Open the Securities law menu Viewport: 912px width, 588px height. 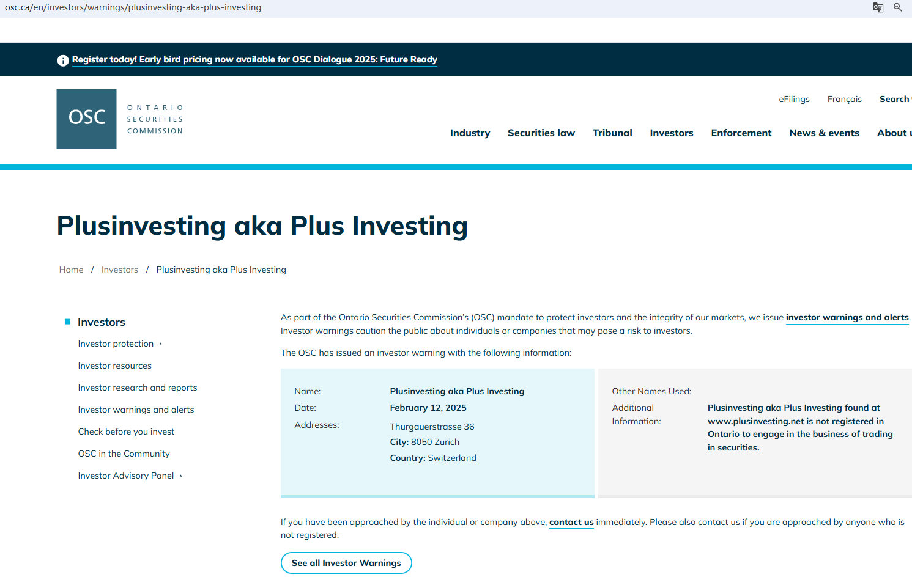click(541, 133)
